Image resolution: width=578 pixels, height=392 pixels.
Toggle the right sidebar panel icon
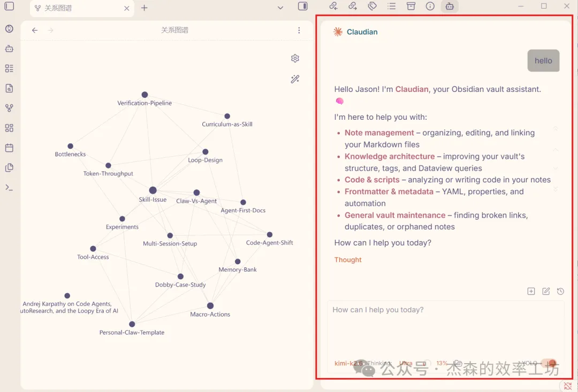tap(302, 6)
